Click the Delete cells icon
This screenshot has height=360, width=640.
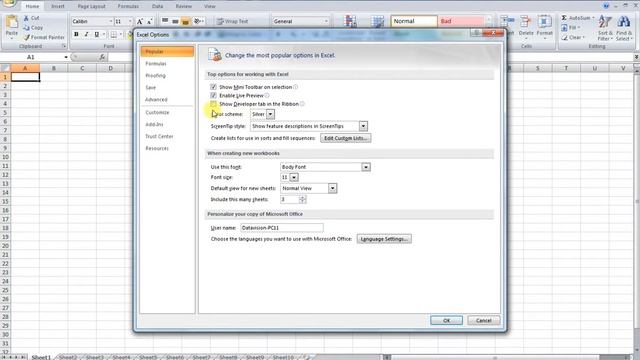tap(526, 22)
